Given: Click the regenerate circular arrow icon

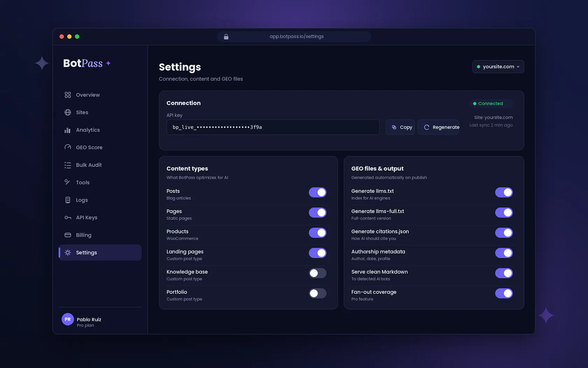Looking at the screenshot, I should pyautogui.click(x=426, y=127).
